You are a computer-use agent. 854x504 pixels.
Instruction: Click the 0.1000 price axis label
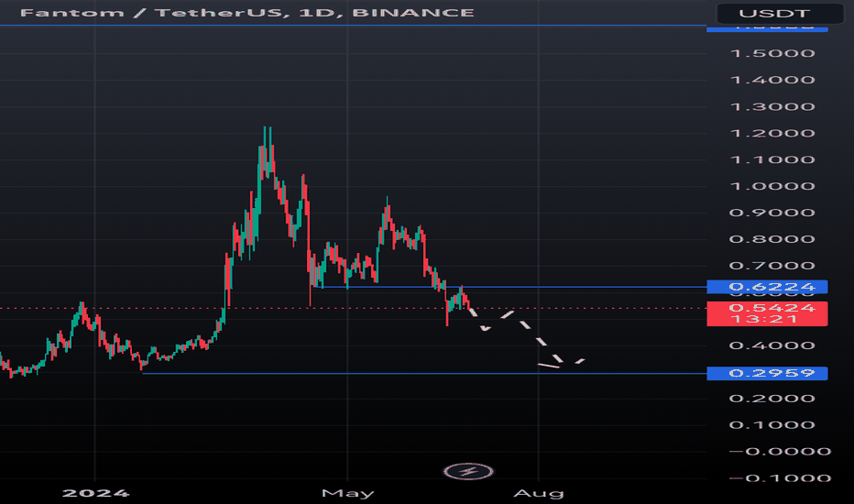pyautogui.click(x=772, y=425)
